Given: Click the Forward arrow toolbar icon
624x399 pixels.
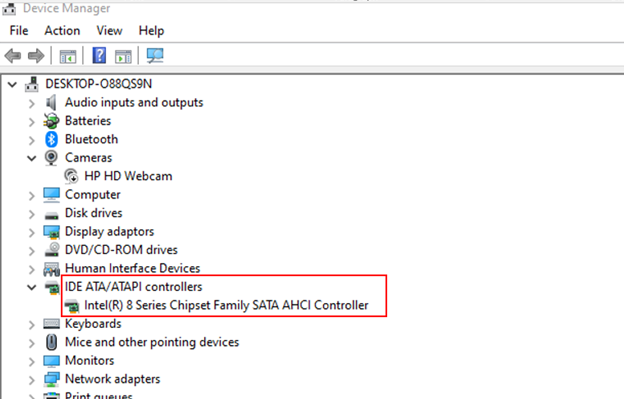Looking at the screenshot, I should pos(36,56).
